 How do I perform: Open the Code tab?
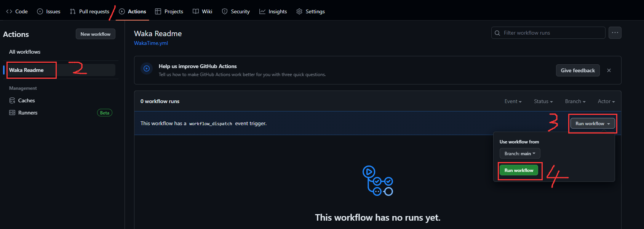click(17, 11)
